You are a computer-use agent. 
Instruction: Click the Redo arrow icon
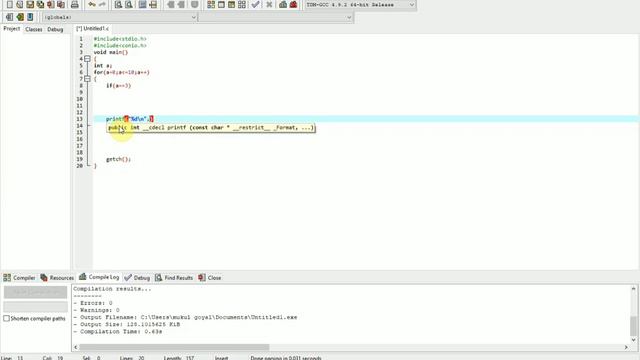point(102,4)
